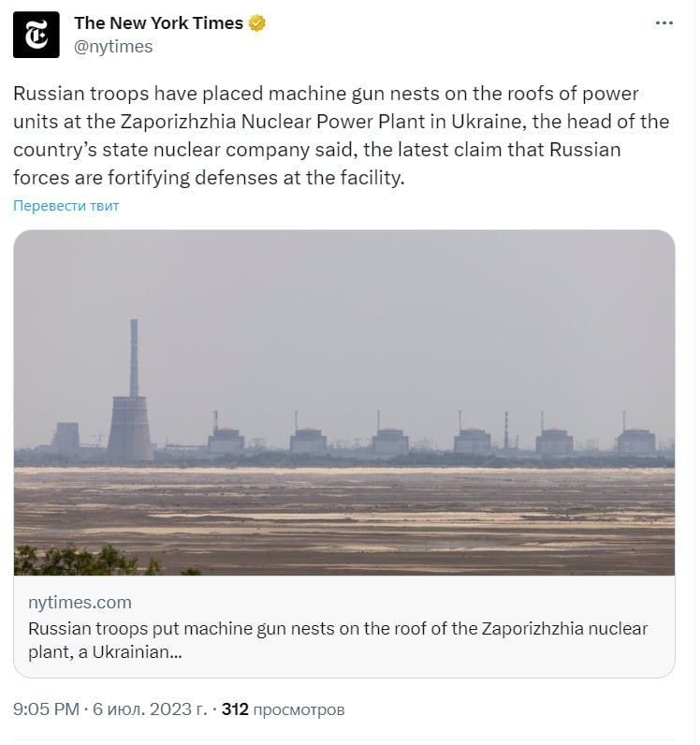Click 'Перевести твит' to translate the tweet
700x745 pixels.
(66, 206)
